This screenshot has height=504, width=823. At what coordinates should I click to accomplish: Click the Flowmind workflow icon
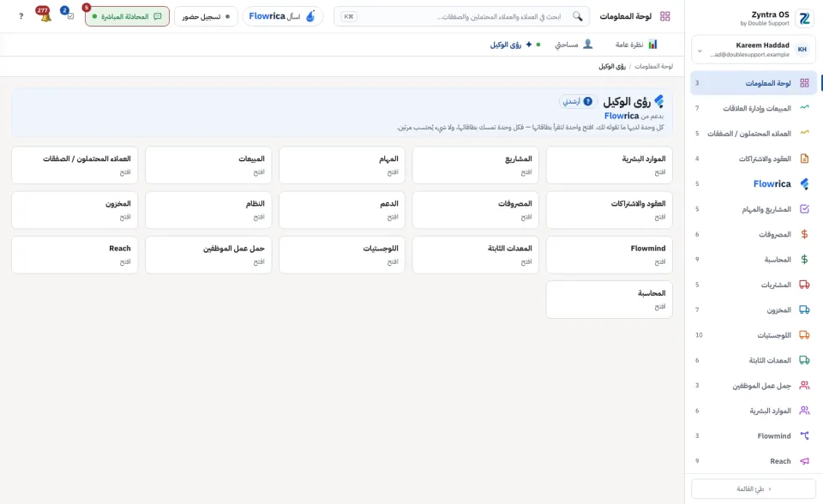(x=804, y=435)
